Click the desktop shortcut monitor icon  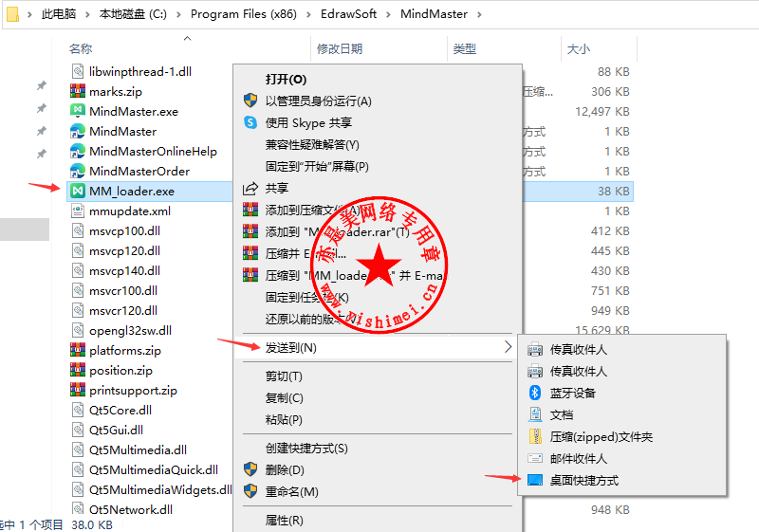(535, 480)
